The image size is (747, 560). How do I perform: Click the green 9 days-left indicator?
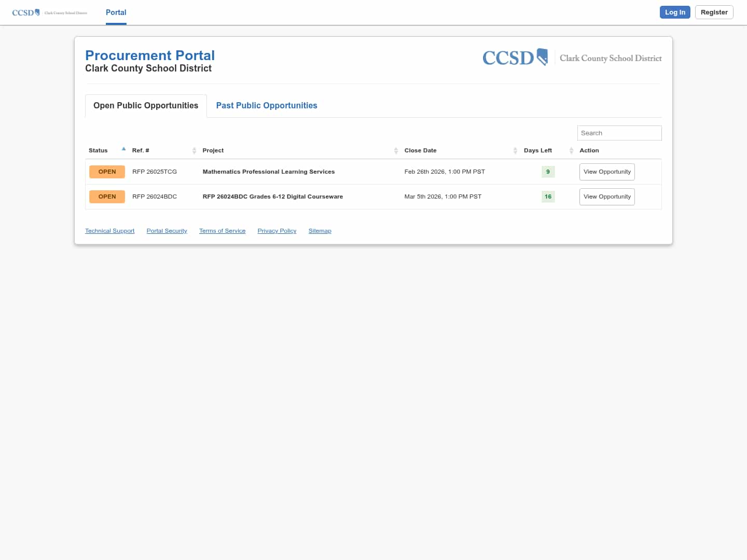point(548,172)
